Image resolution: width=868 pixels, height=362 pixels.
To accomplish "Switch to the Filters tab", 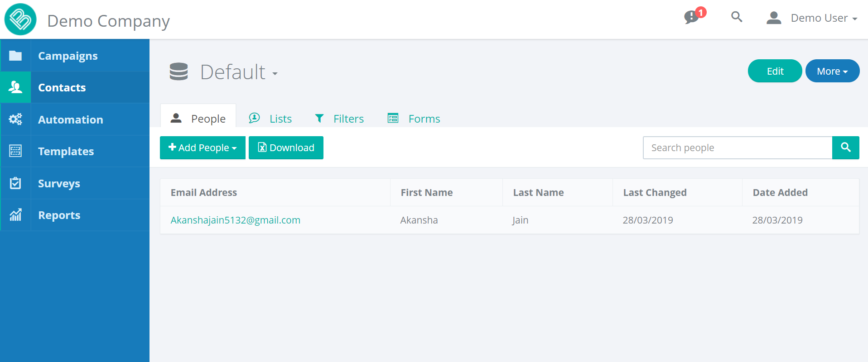I will pos(340,119).
